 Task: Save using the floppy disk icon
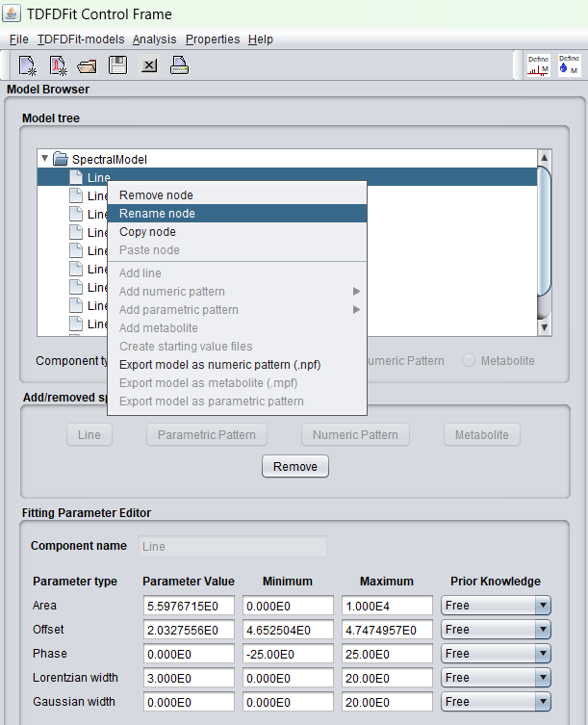(117, 65)
